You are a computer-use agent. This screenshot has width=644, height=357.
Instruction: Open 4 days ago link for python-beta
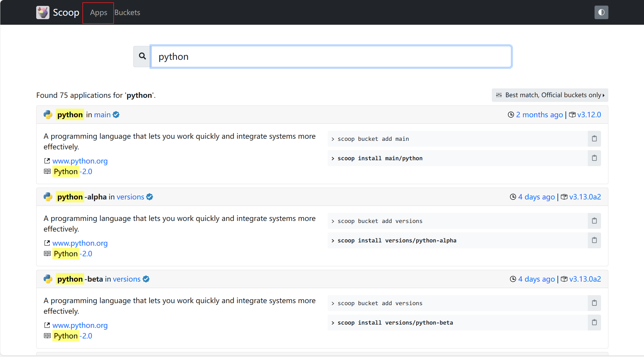tap(537, 279)
